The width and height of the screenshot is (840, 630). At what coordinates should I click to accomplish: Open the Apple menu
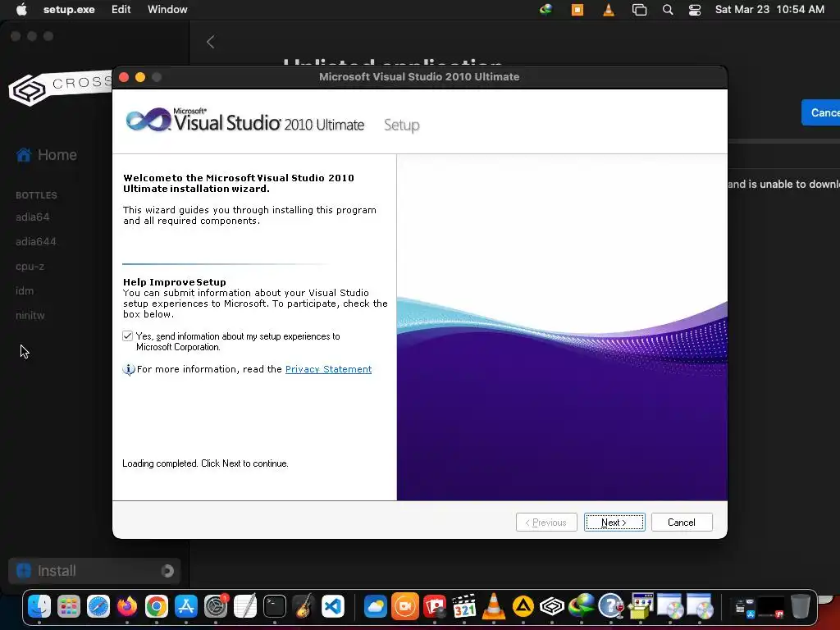point(21,9)
